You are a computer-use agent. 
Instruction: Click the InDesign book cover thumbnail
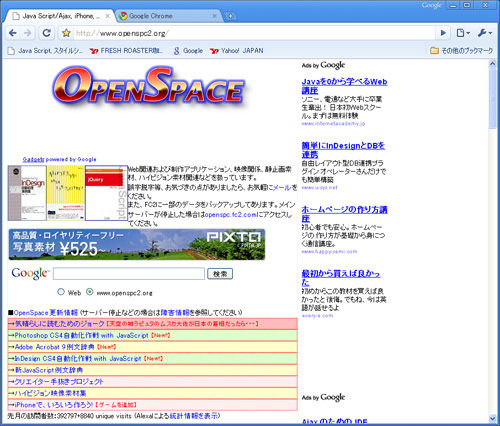pos(27,193)
